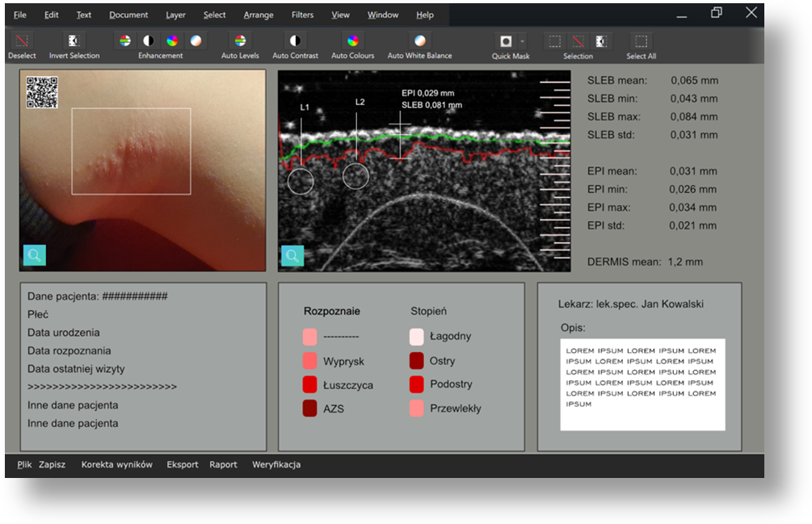Click the Auto Colours icon
This screenshot has width=812, height=524.
coord(352,41)
